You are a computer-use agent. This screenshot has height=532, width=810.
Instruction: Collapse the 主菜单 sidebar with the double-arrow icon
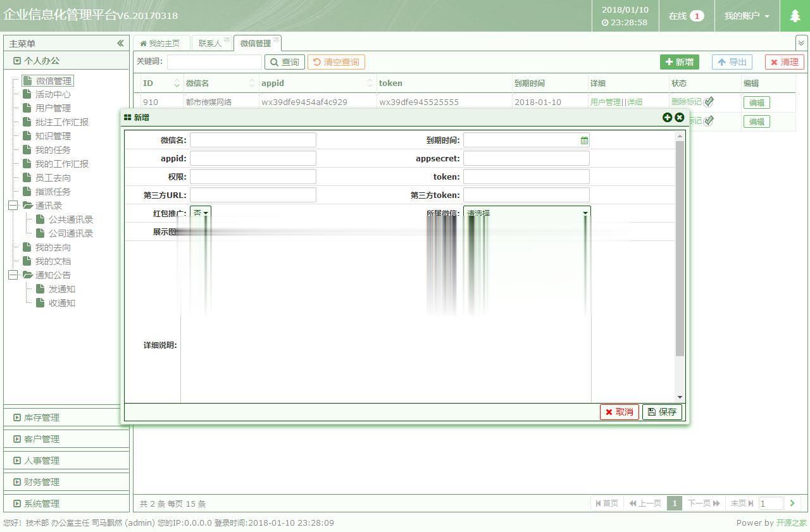tap(120, 43)
